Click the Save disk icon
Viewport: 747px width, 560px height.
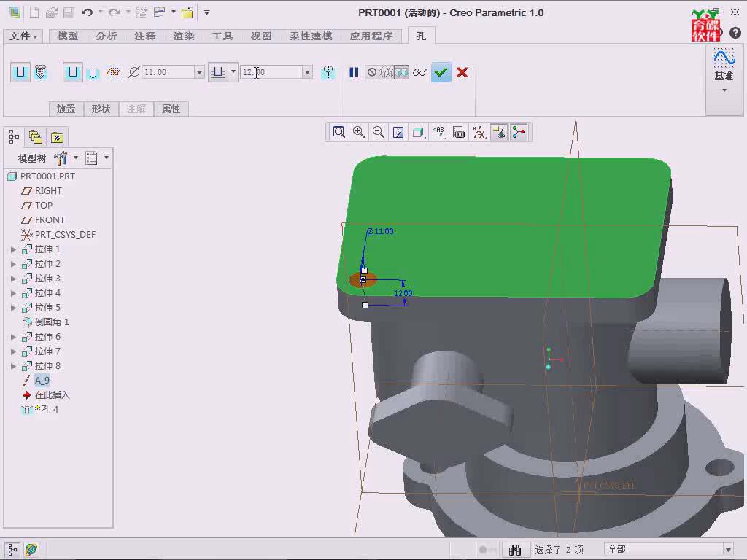pyautogui.click(x=69, y=12)
